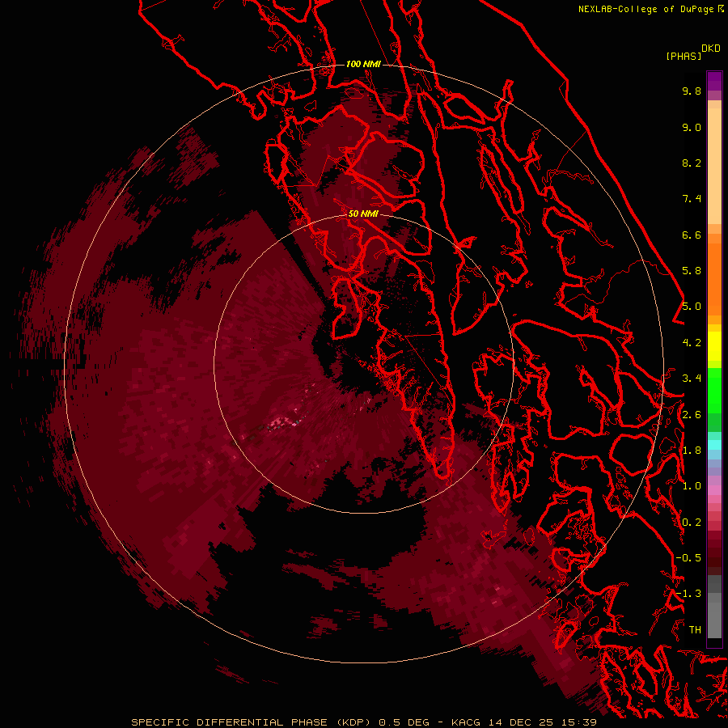Click the KACG radar station identifier
This screenshot has width=728, height=728.
[468, 722]
